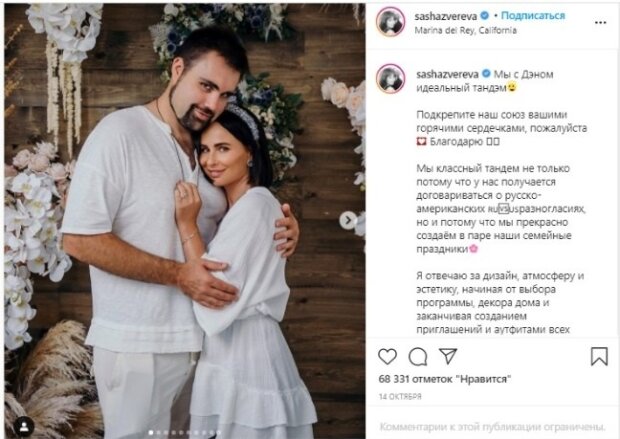Click the restricted comments notice field

tap(493, 427)
